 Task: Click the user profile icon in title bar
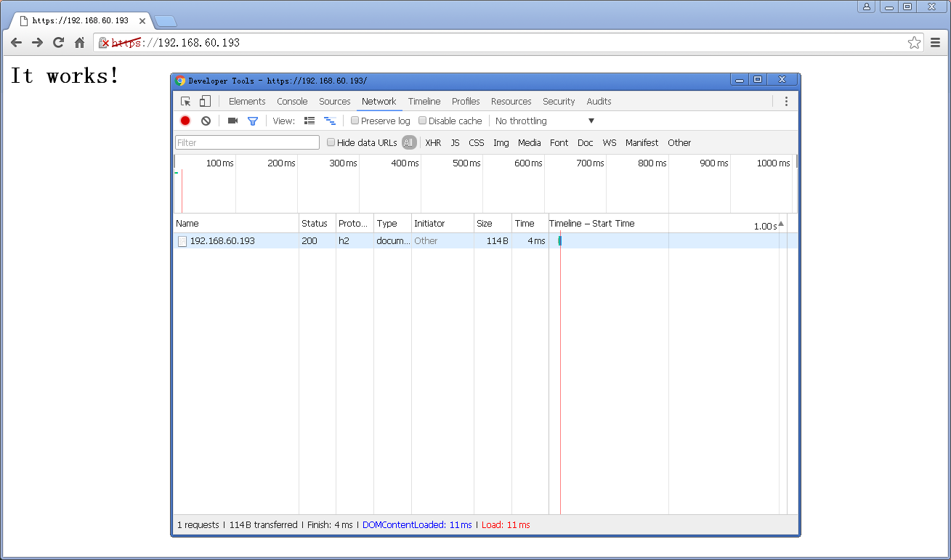(866, 7)
